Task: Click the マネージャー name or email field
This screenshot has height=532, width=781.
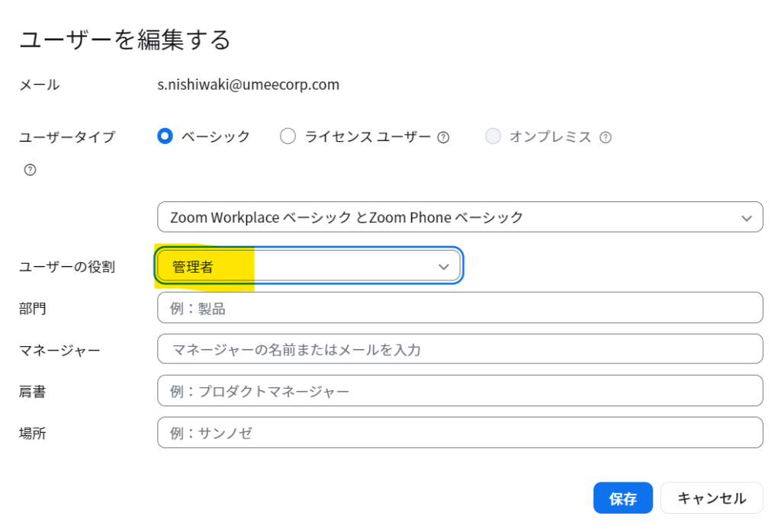Action: tap(459, 349)
